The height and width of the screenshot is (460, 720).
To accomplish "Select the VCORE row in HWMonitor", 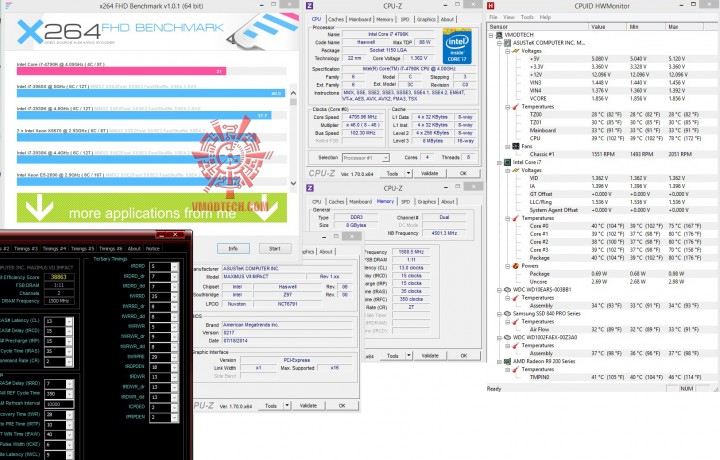I will [602, 98].
